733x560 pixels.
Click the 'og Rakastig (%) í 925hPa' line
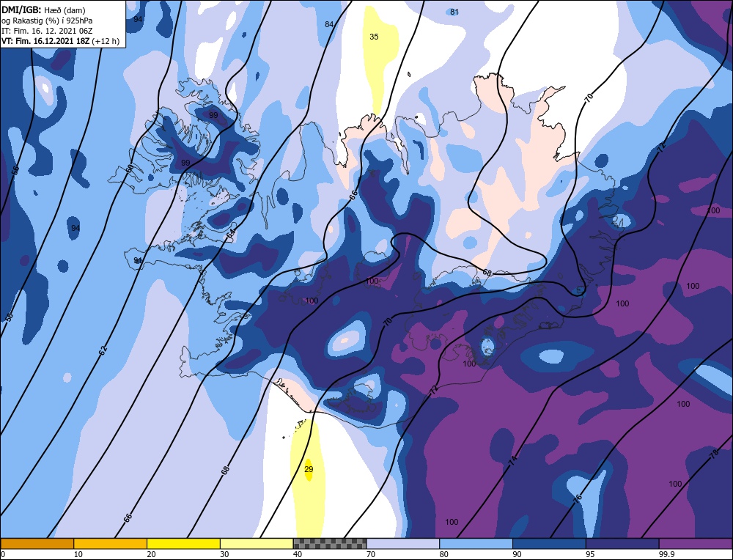pos(47,21)
